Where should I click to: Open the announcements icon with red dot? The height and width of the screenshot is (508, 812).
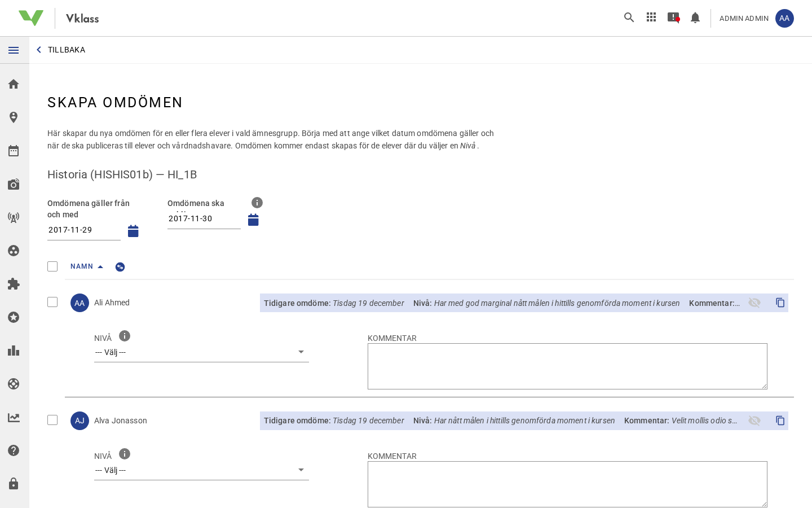[x=673, y=17]
